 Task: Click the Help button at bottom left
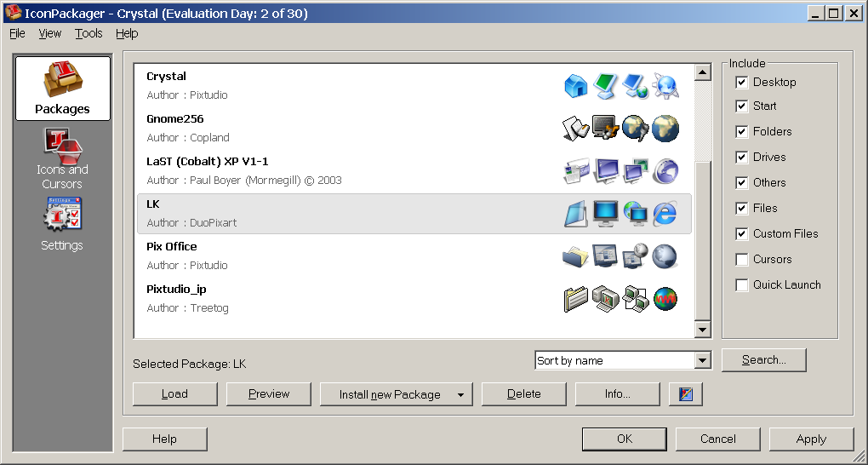click(164, 439)
